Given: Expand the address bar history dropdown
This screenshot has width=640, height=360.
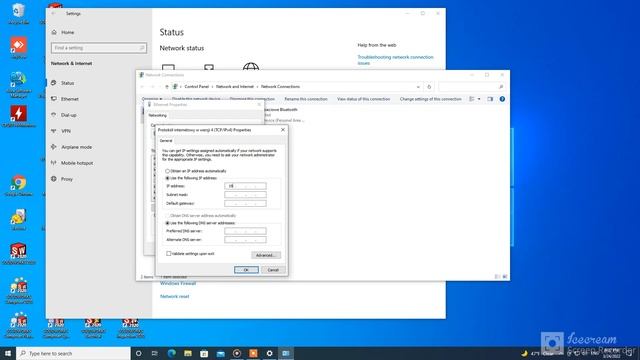Looking at the screenshot, I should click(418, 87).
